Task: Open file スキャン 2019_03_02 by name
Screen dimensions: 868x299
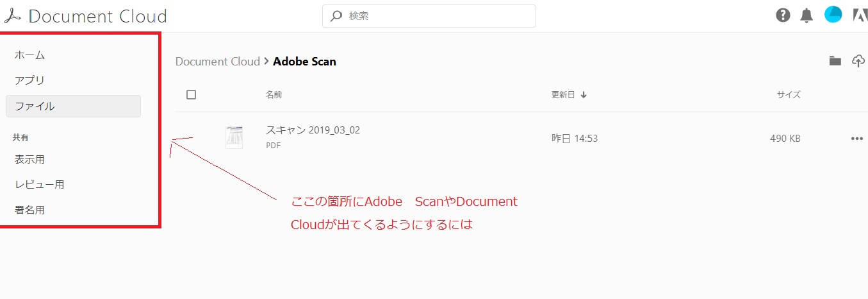Action: 313,130
